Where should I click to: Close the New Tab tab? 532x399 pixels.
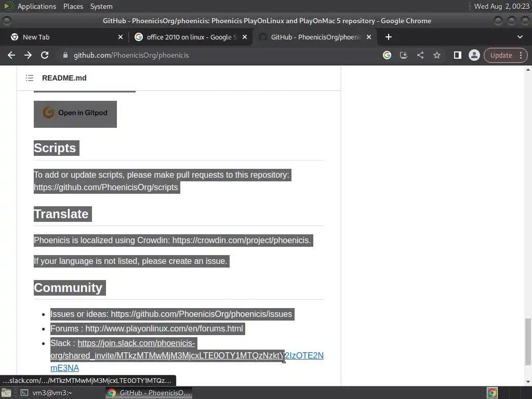[x=121, y=37]
